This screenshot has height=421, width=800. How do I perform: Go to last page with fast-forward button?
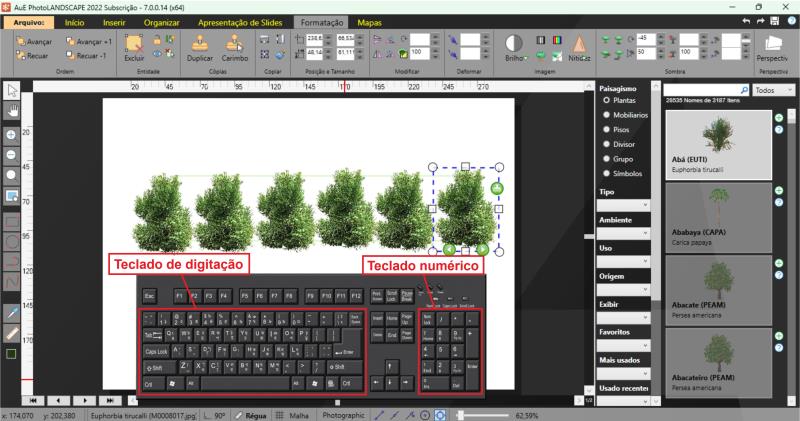click(x=110, y=401)
